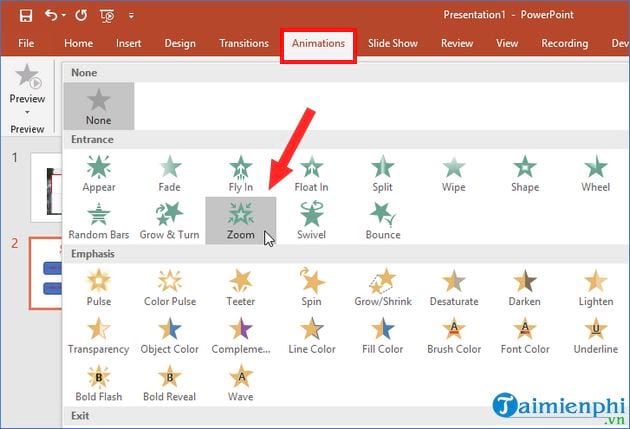Click the Save icon in quick access toolbar
This screenshot has height=429, width=630.
tap(26, 15)
